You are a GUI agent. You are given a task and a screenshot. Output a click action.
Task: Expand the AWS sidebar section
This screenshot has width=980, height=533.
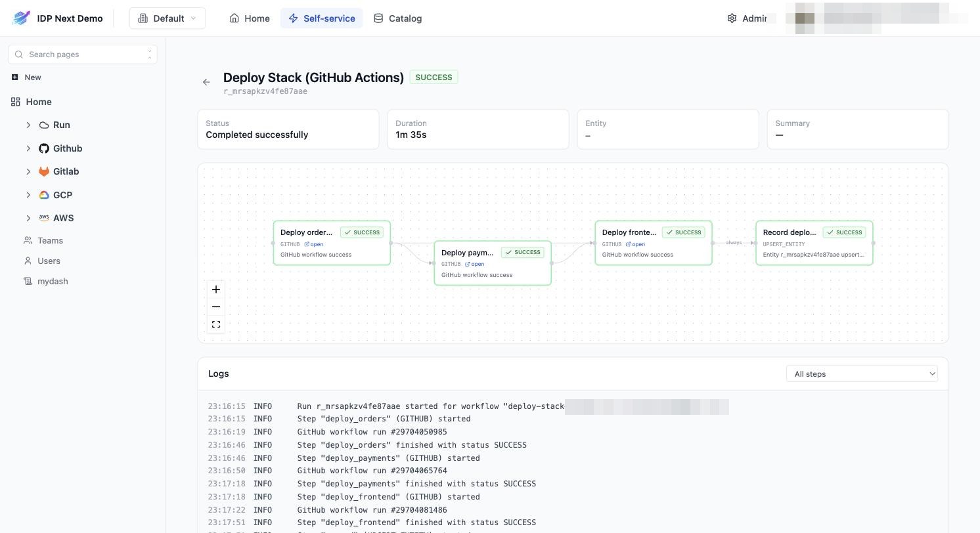[28, 218]
